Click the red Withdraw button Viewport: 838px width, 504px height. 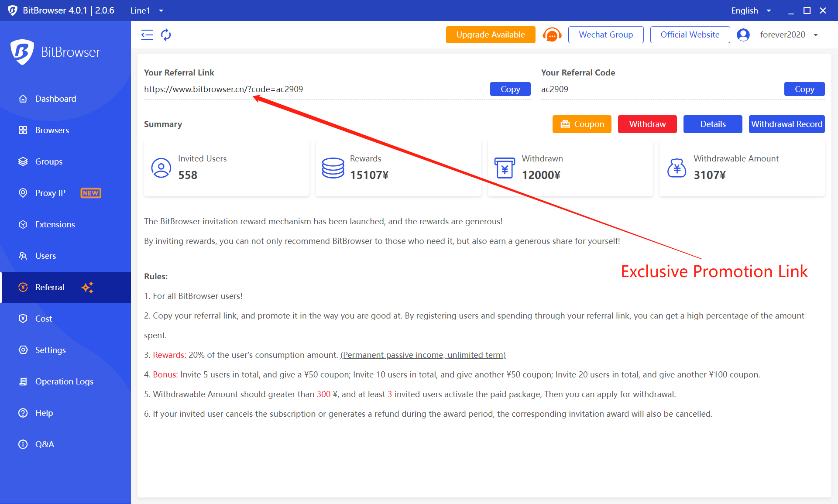tap(647, 124)
